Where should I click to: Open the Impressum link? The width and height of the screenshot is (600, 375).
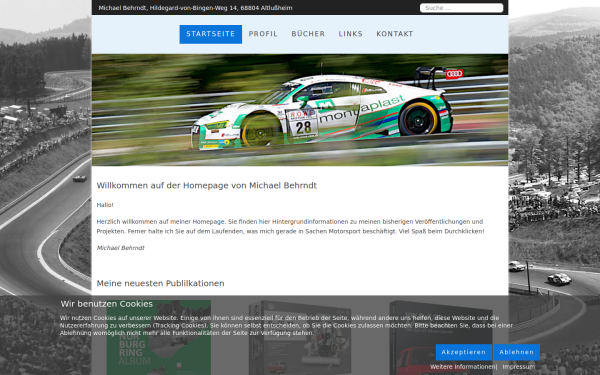pyautogui.click(x=518, y=367)
